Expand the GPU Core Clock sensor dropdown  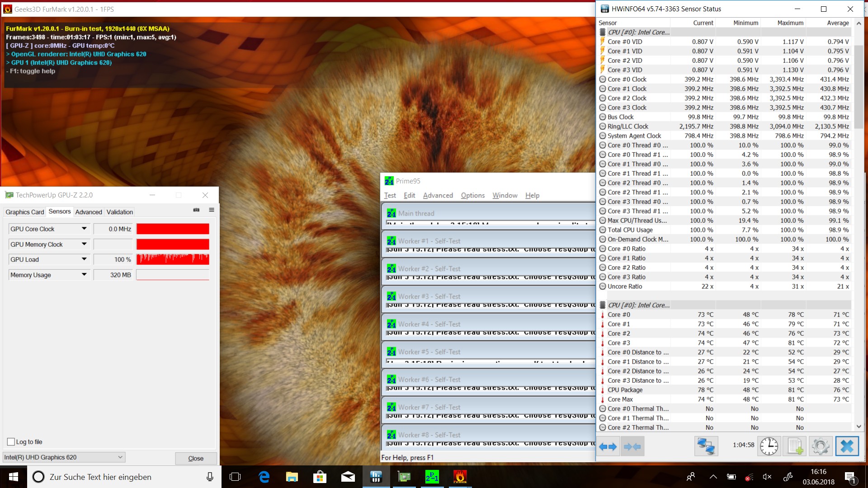(84, 229)
